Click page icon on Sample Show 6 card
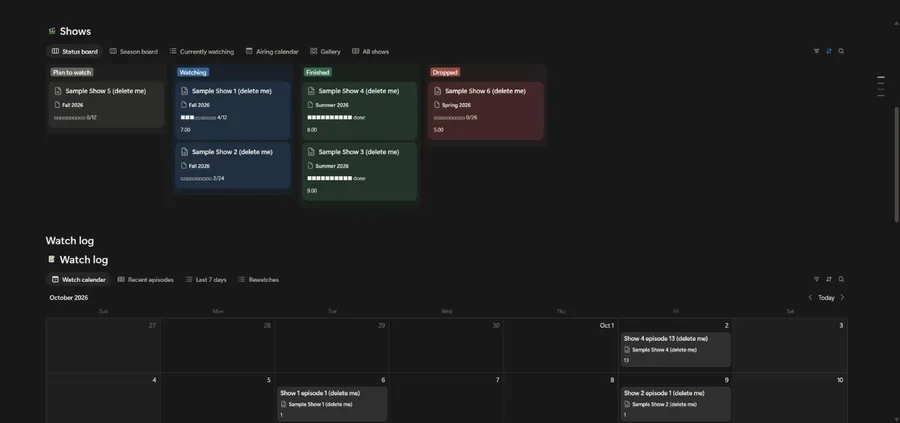This screenshot has width=900, height=423. coord(437,91)
